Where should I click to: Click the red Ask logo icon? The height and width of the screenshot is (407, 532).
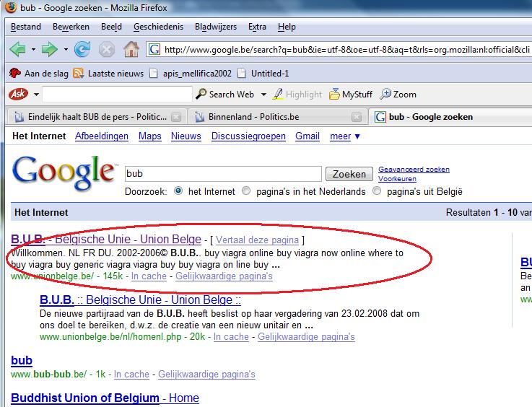18,94
